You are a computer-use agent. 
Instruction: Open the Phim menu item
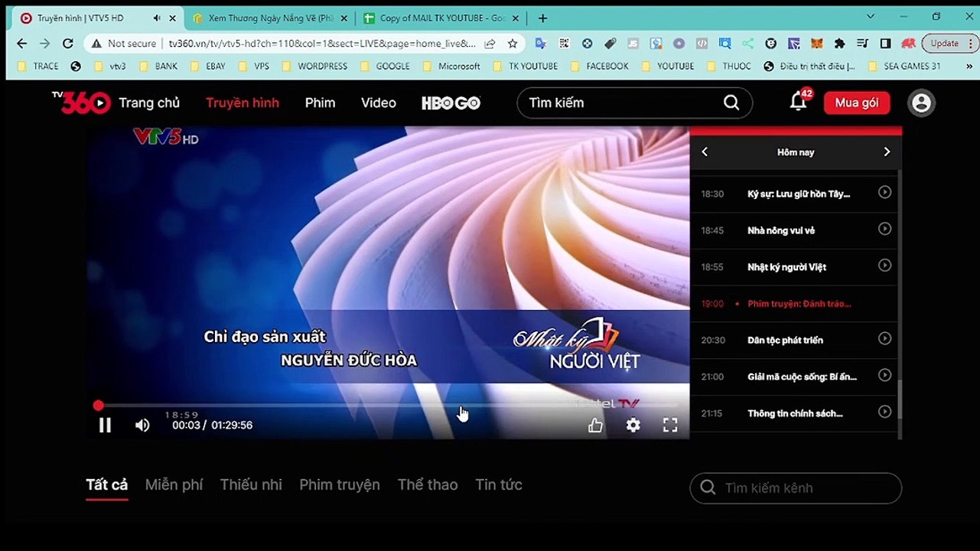pos(320,103)
